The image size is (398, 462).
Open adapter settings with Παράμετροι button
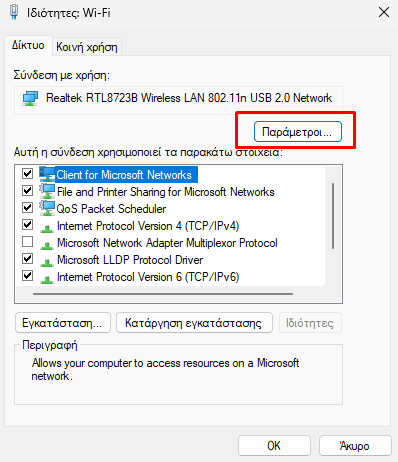pyautogui.click(x=298, y=132)
